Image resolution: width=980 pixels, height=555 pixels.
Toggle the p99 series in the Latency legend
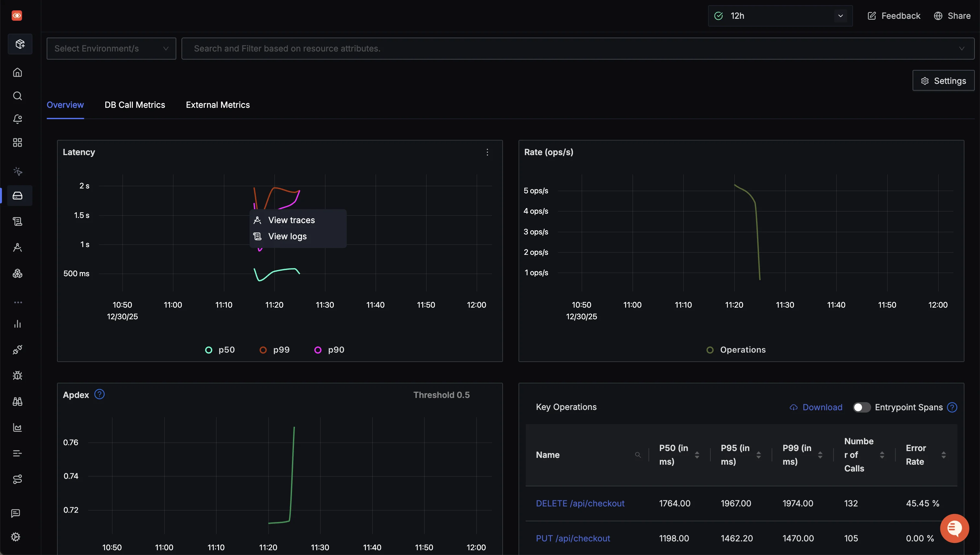[x=275, y=350]
